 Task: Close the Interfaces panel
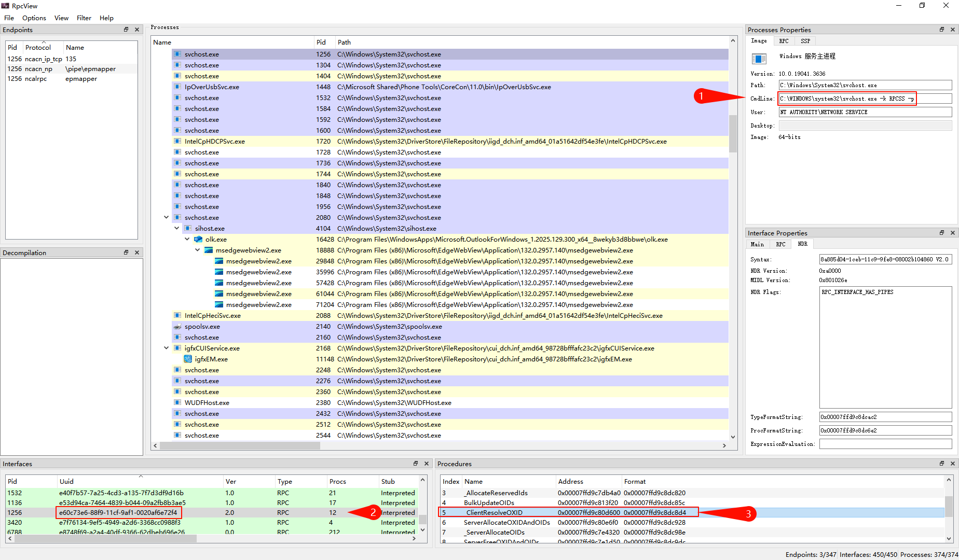[427, 464]
